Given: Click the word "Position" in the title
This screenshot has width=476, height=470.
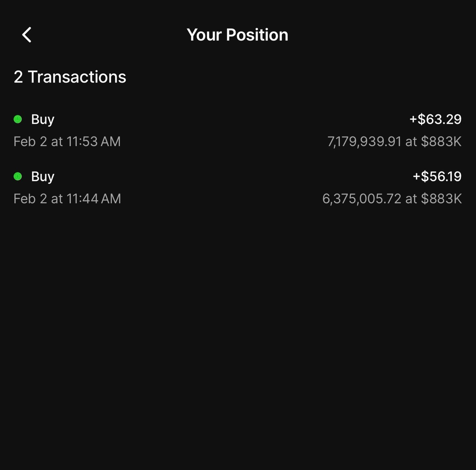Looking at the screenshot, I should [257, 35].
